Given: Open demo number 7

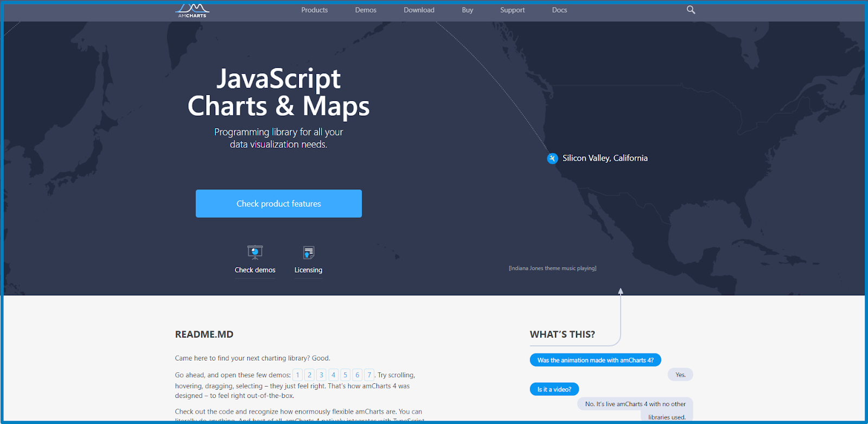Looking at the screenshot, I should (369, 375).
